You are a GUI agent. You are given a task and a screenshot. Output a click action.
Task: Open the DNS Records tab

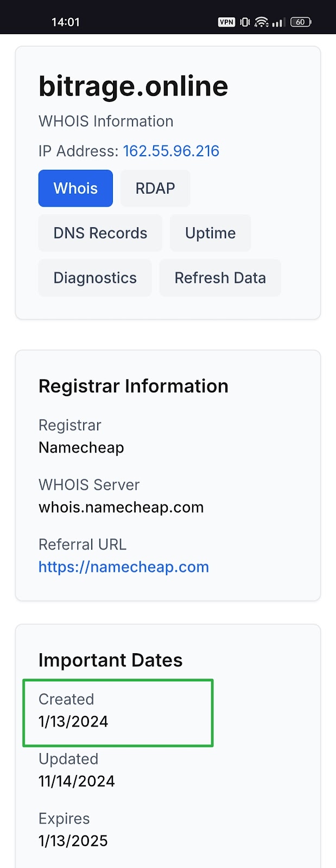[100, 233]
